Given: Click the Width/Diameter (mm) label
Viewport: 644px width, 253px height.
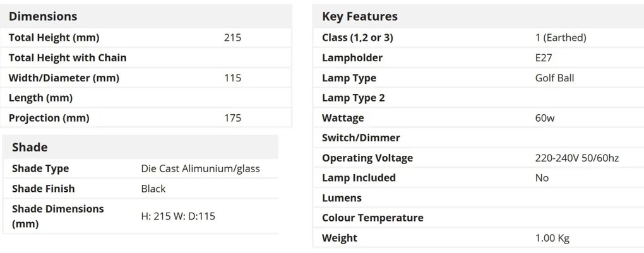Looking at the screenshot, I should (x=64, y=78).
